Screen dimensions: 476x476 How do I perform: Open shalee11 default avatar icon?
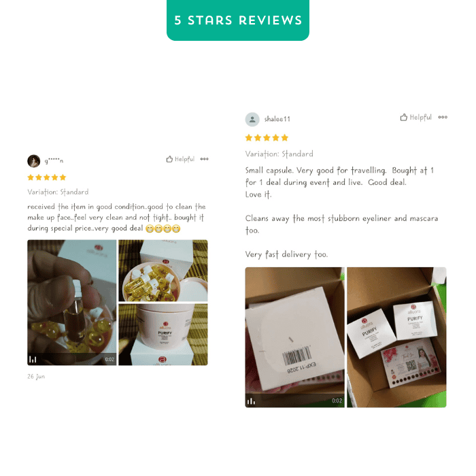(252, 119)
